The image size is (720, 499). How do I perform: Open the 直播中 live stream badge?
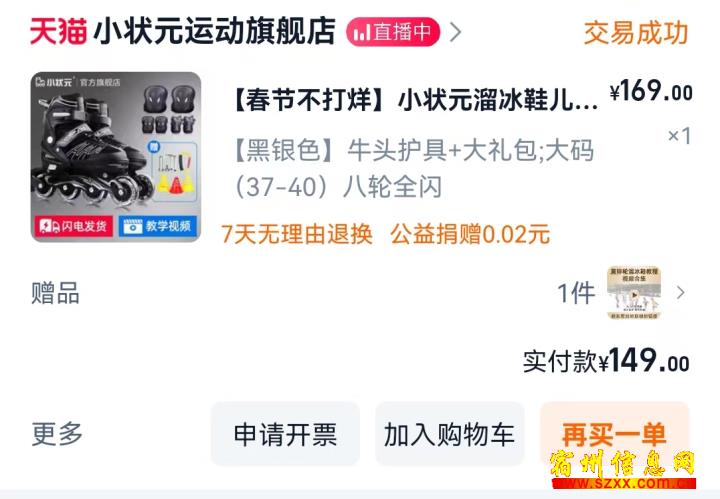[393, 32]
